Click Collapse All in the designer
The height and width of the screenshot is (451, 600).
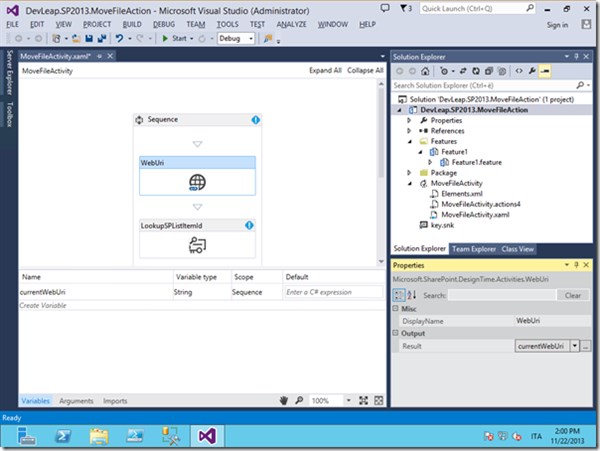click(x=365, y=70)
